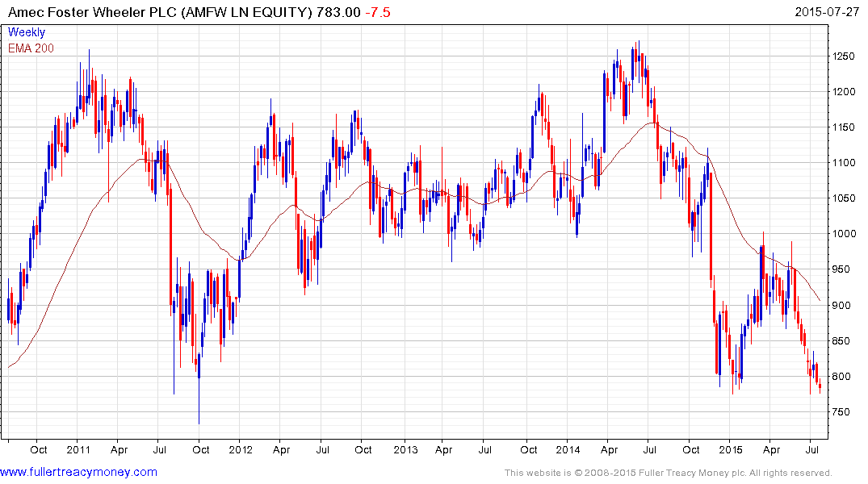Click the 1150 price axis label
The height and width of the screenshot is (484, 868).
point(844,127)
